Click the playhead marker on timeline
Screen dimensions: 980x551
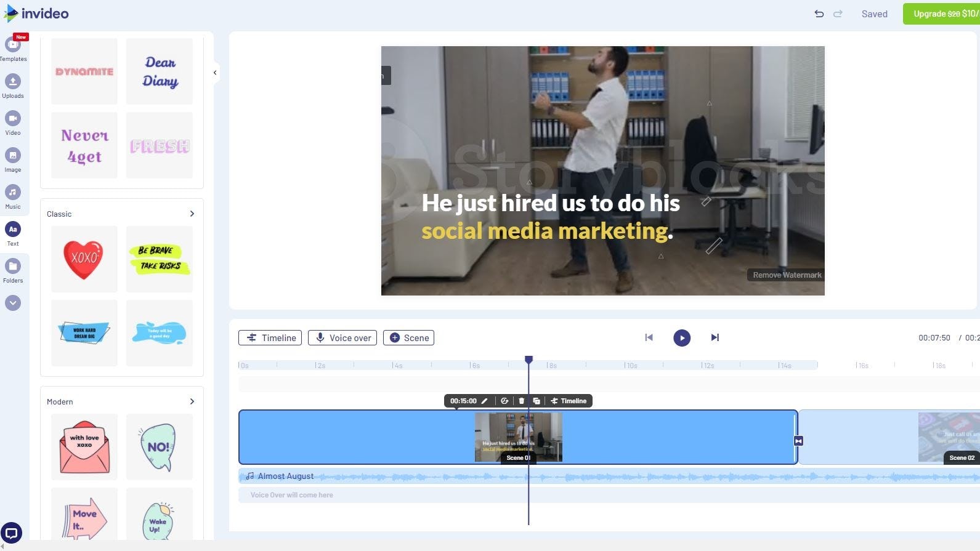coord(528,360)
